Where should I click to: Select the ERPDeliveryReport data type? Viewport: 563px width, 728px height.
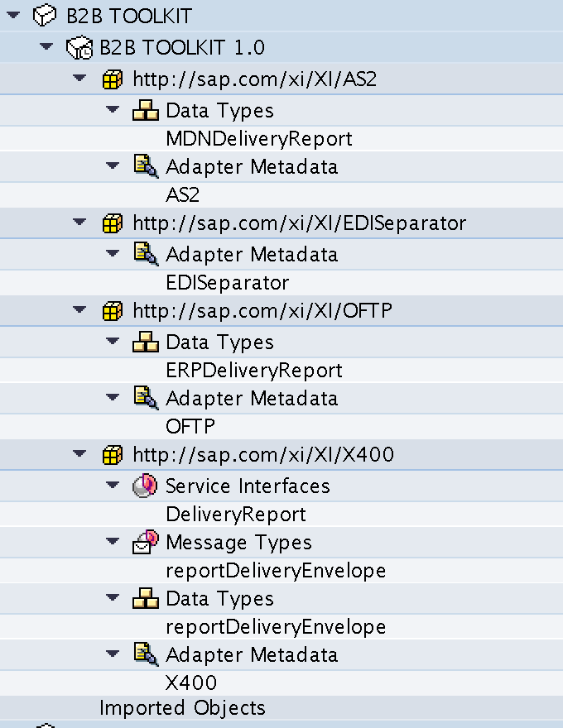pos(254,370)
